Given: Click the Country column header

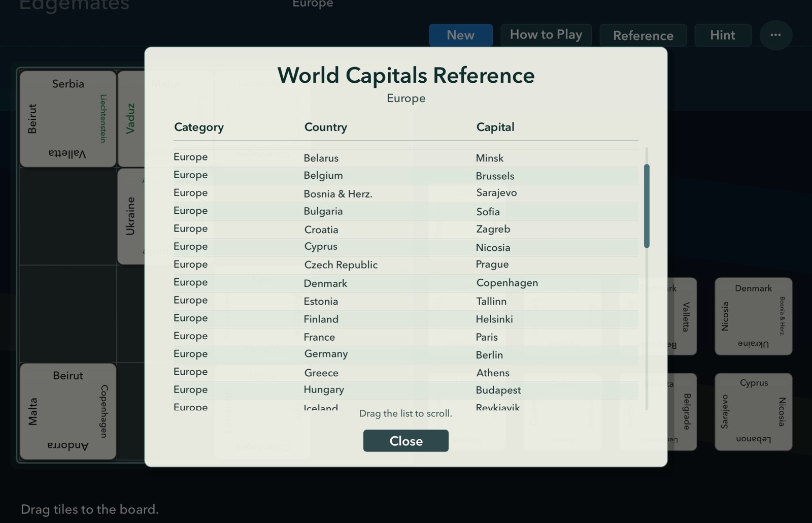Looking at the screenshot, I should (x=325, y=127).
